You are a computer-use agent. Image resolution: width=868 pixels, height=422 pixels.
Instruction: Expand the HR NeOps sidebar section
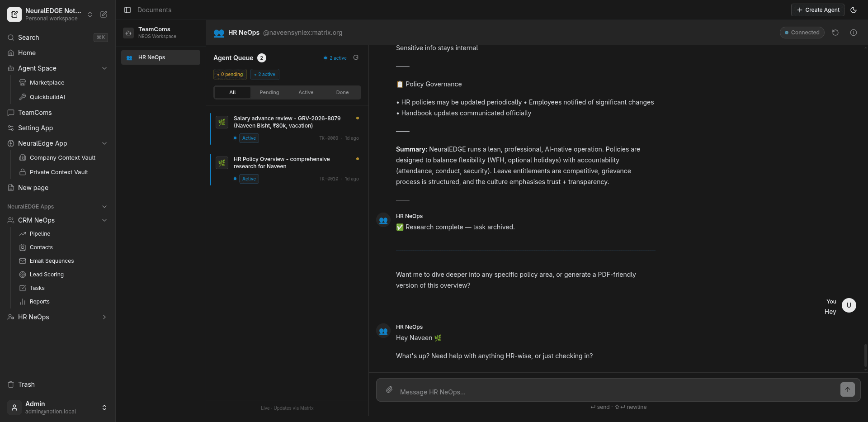(x=104, y=317)
